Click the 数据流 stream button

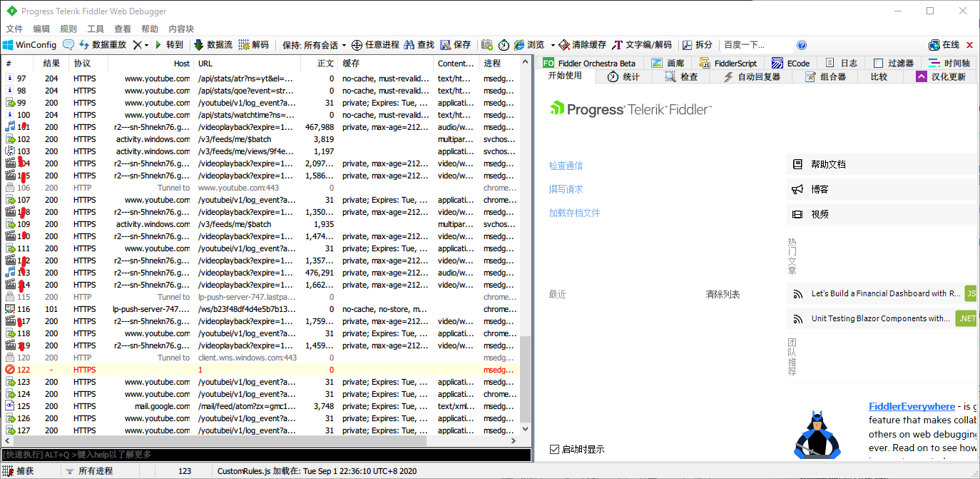[213, 44]
